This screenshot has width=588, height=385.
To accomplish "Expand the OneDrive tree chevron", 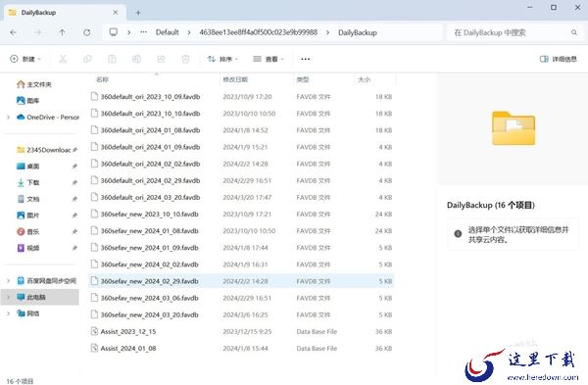I will click(x=8, y=117).
